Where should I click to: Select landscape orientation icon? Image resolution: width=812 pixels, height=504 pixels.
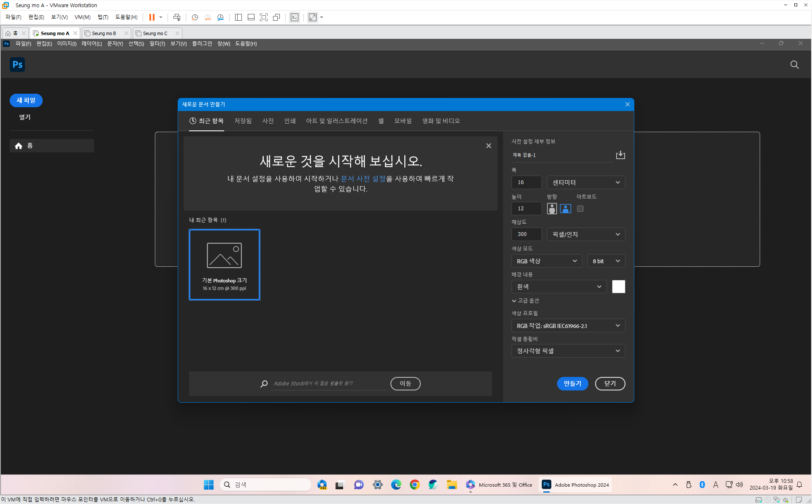pos(565,209)
